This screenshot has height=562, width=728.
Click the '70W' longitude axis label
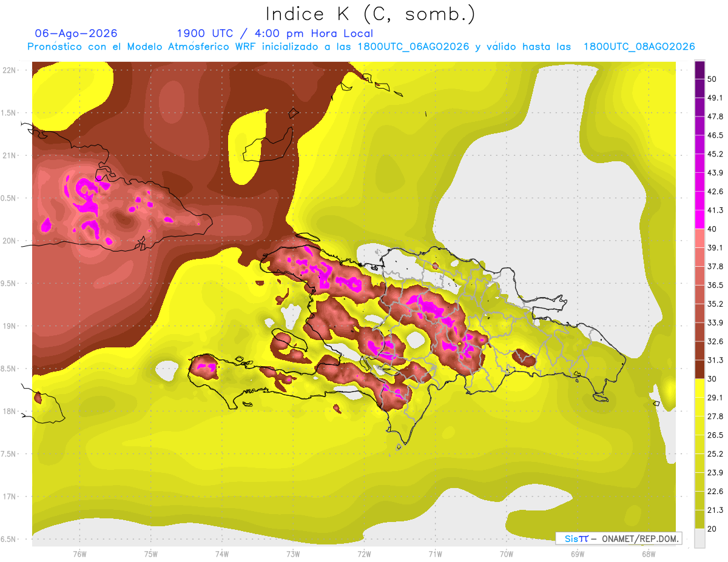(507, 554)
